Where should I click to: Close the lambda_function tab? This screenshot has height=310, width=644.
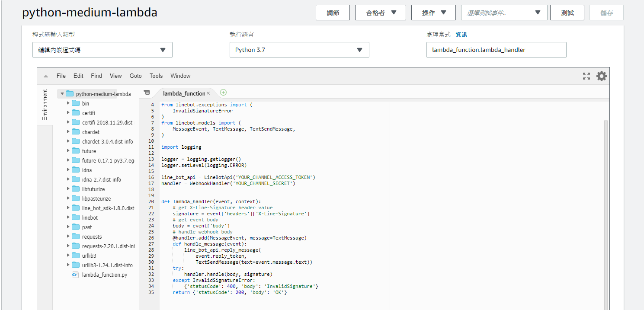tap(208, 93)
